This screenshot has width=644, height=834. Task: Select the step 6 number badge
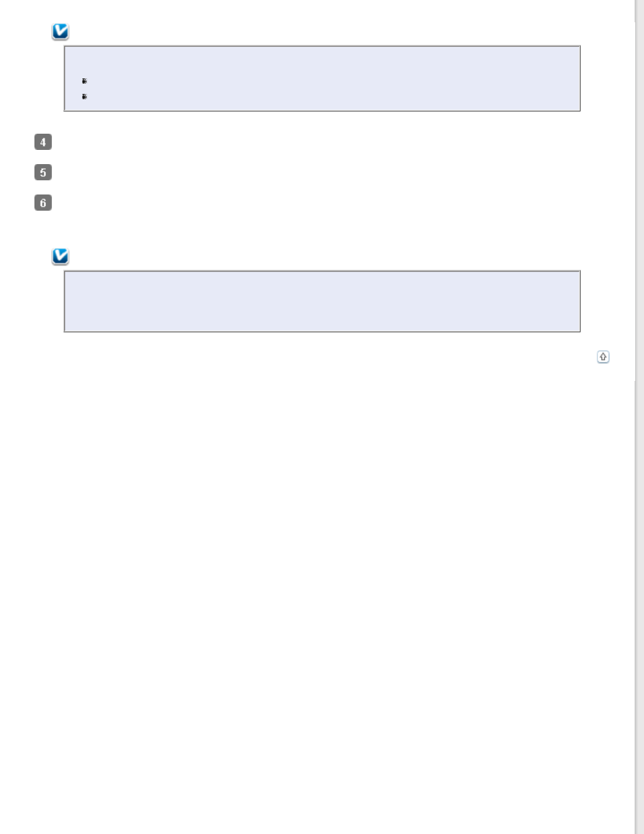click(x=43, y=203)
